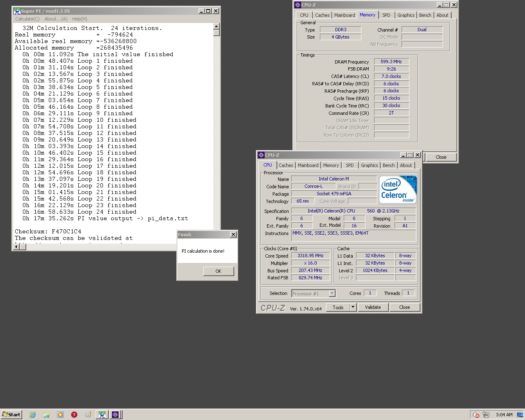The width and height of the screenshot is (525, 420).
Task: Open the Calculate(C) menu in Super PI
Action: point(27,19)
